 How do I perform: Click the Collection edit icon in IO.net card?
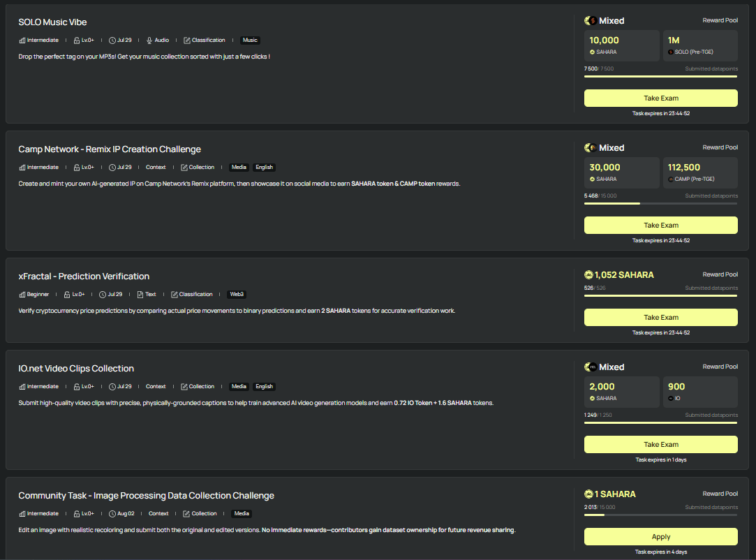pyautogui.click(x=184, y=387)
